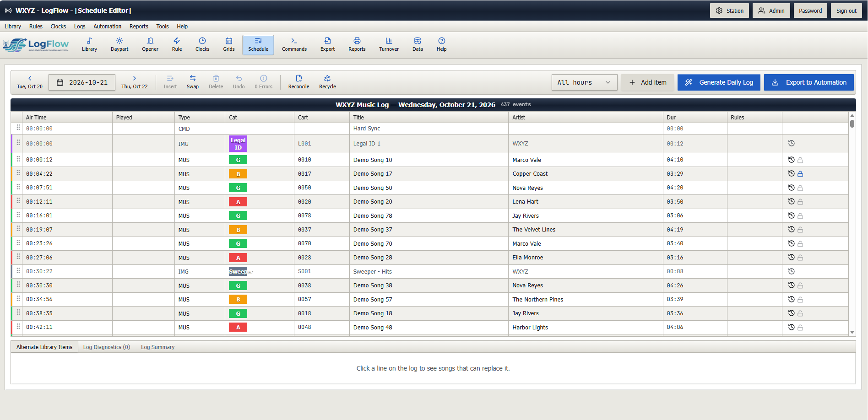The height and width of the screenshot is (420, 868).
Task: Open the Library toolbar icon
Action: [89, 45]
